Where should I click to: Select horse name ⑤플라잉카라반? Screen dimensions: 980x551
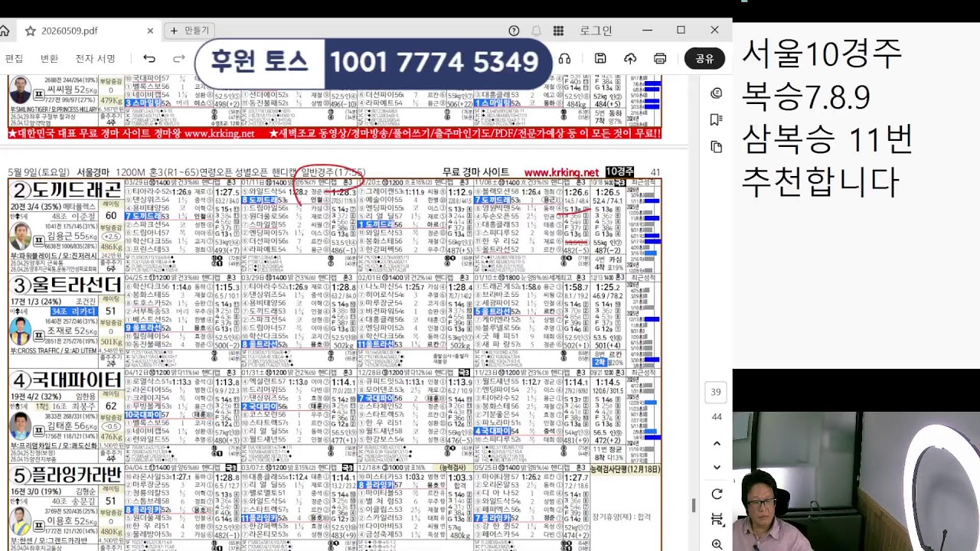(66, 476)
